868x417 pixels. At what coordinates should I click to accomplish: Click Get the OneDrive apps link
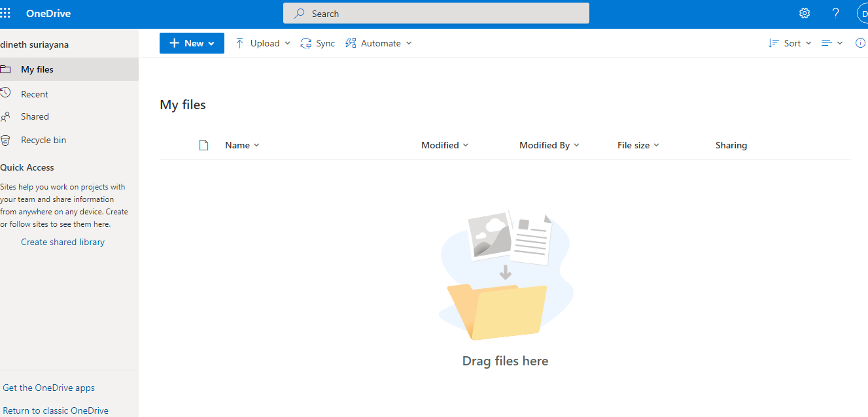pyautogui.click(x=48, y=388)
